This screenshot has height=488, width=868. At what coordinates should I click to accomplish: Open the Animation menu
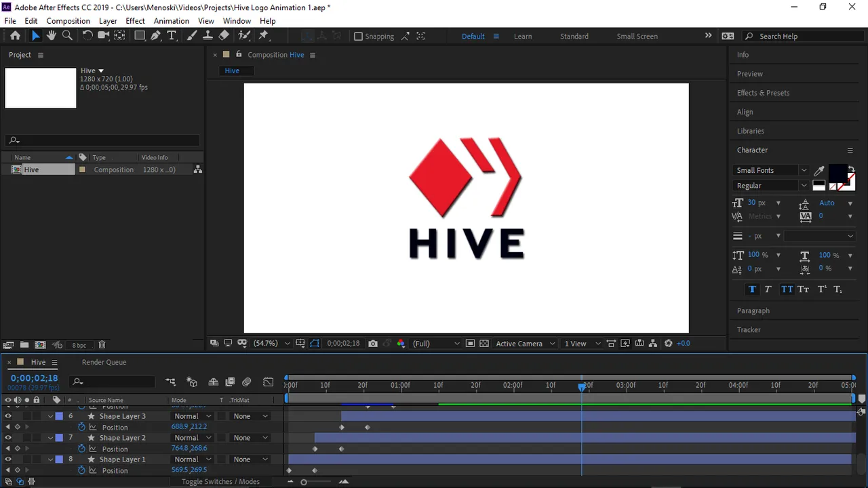(x=171, y=21)
